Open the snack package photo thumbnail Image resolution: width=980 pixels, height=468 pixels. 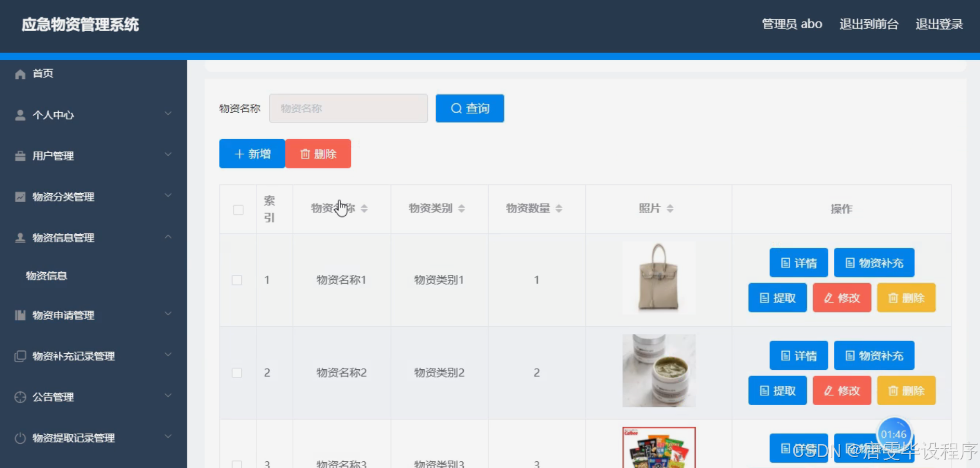tap(659, 448)
